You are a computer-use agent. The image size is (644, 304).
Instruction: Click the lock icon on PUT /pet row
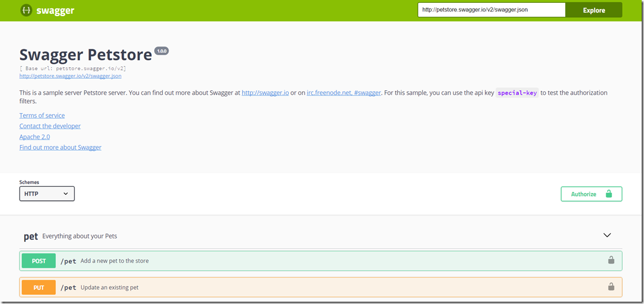click(611, 287)
